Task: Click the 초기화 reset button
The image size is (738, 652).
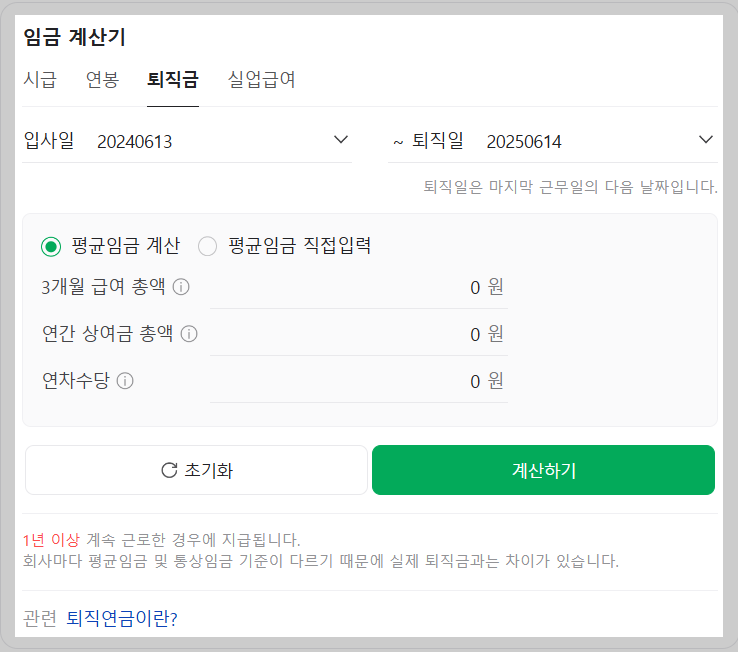Action: tap(196, 470)
